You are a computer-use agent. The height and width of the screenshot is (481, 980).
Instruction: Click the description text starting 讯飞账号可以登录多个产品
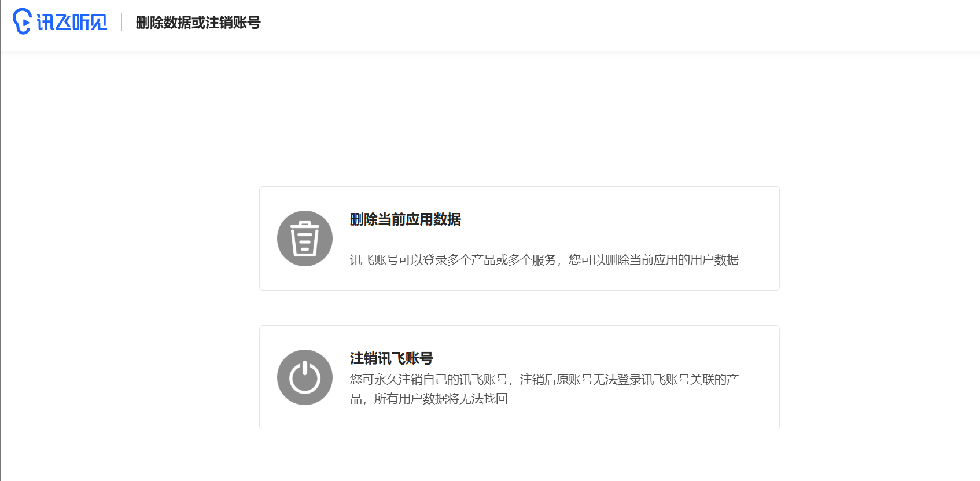click(x=544, y=260)
